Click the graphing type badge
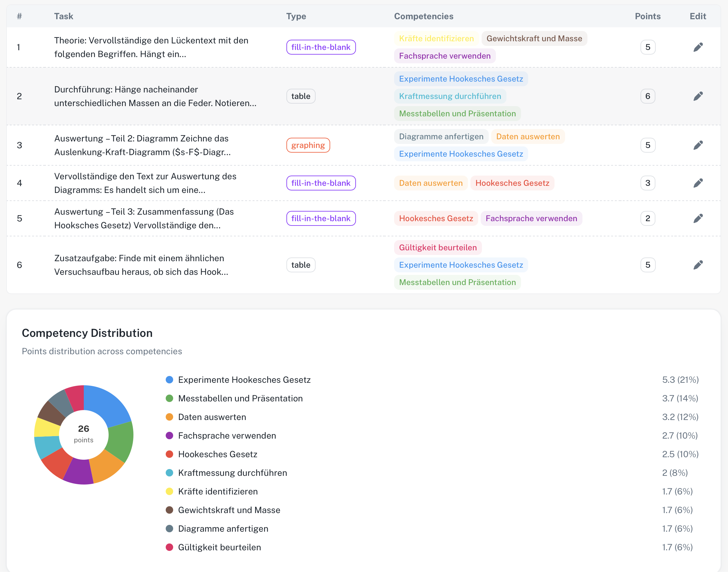The width and height of the screenshot is (728, 572). [x=308, y=145]
